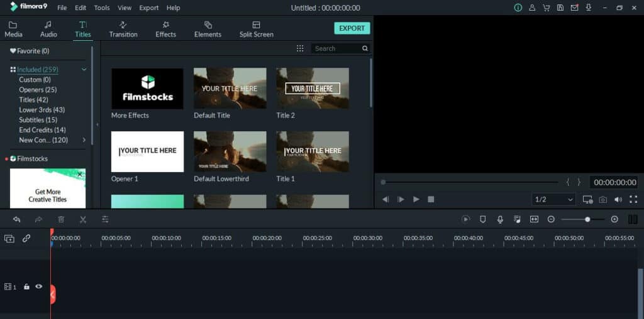Click the zoom to fit timeline icon

click(534, 219)
